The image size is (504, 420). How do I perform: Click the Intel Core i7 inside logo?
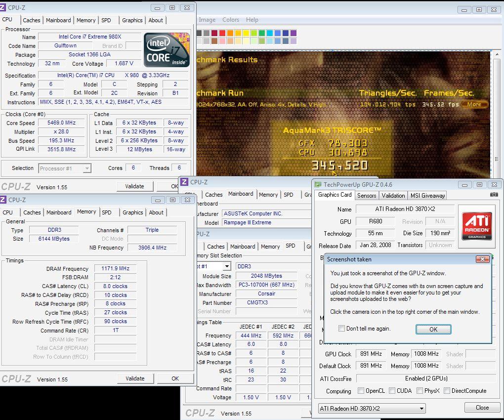[x=167, y=49]
